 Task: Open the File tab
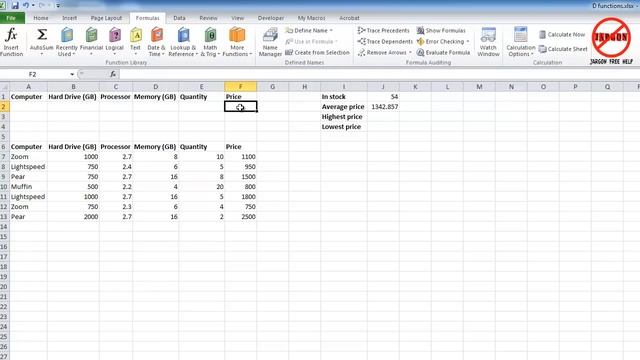(x=12, y=18)
